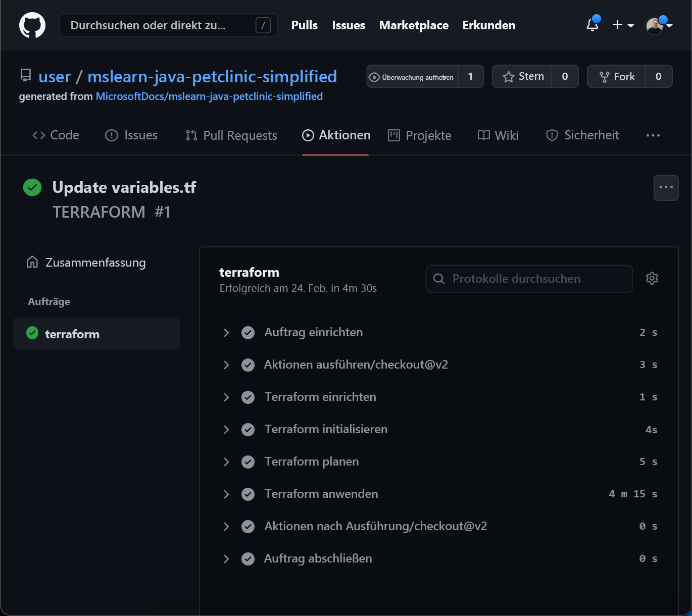The width and height of the screenshot is (692, 616).
Task: Click the success check icon for Terraform anwenden
Action: click(248, 494)
